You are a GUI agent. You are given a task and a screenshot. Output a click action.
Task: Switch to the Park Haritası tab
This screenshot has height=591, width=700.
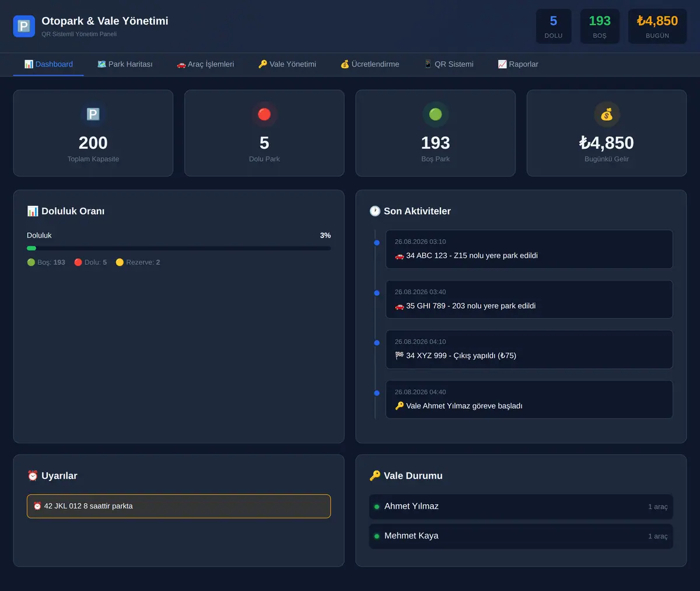coord(125,64)
